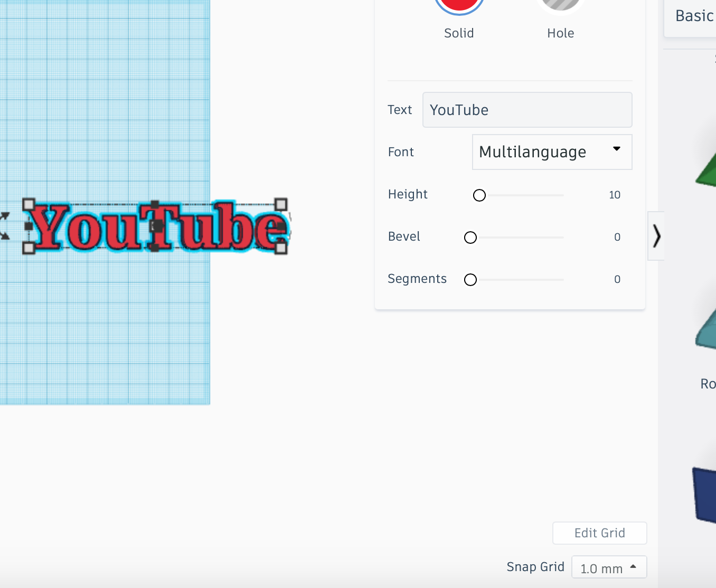
Task: Click the Segments value 0
Action: [x=617, y=279]
